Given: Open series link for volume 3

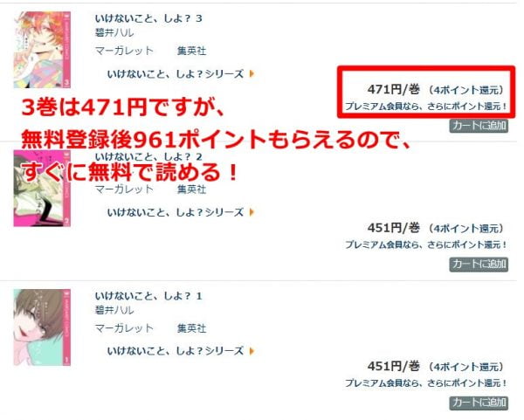Looking at the screenshot, I should pos(176,74).
